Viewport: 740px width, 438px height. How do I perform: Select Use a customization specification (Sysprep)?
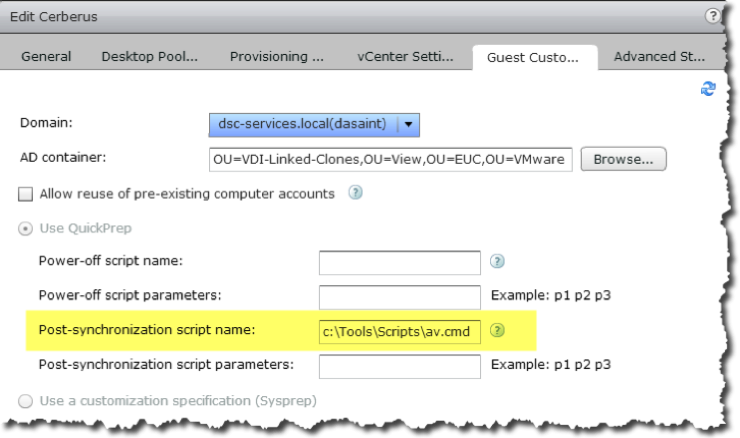25,401
